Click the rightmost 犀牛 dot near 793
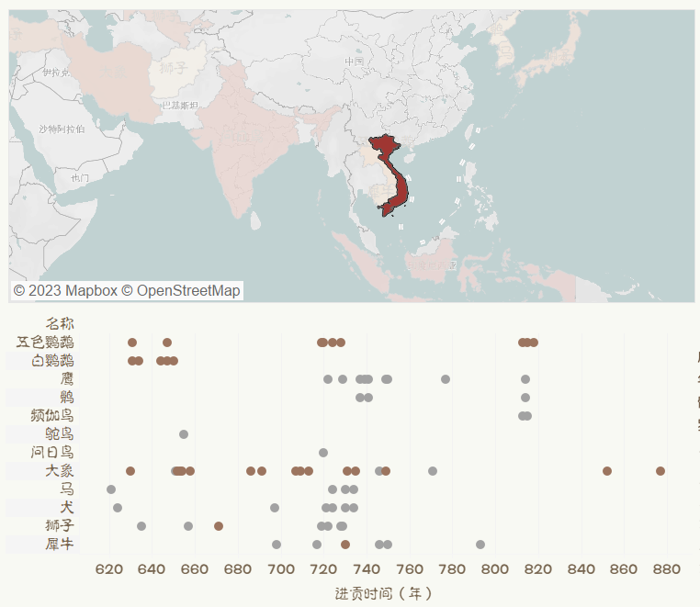The image size is (700, 607). (x=480, y=545)
